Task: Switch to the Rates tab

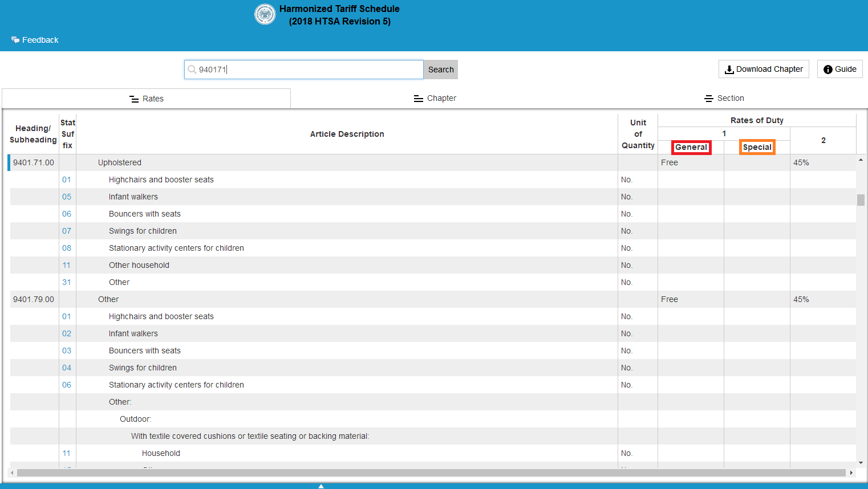Action: [147, 99]
